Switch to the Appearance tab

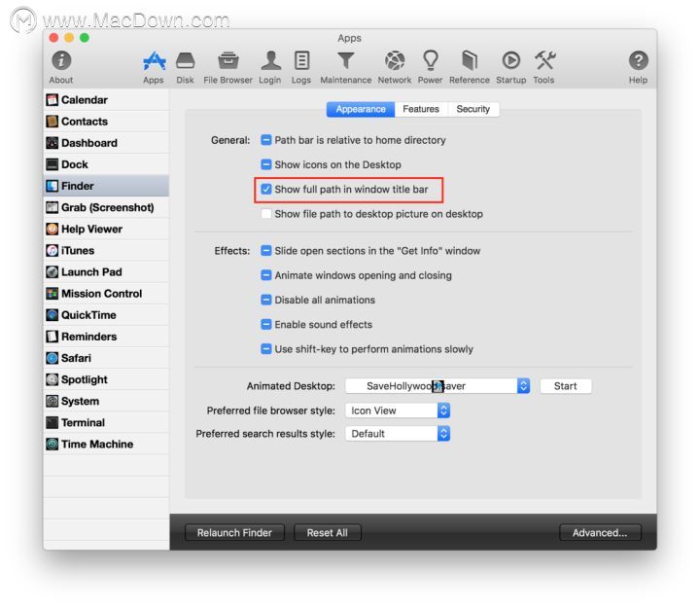[x=361, y=109]
